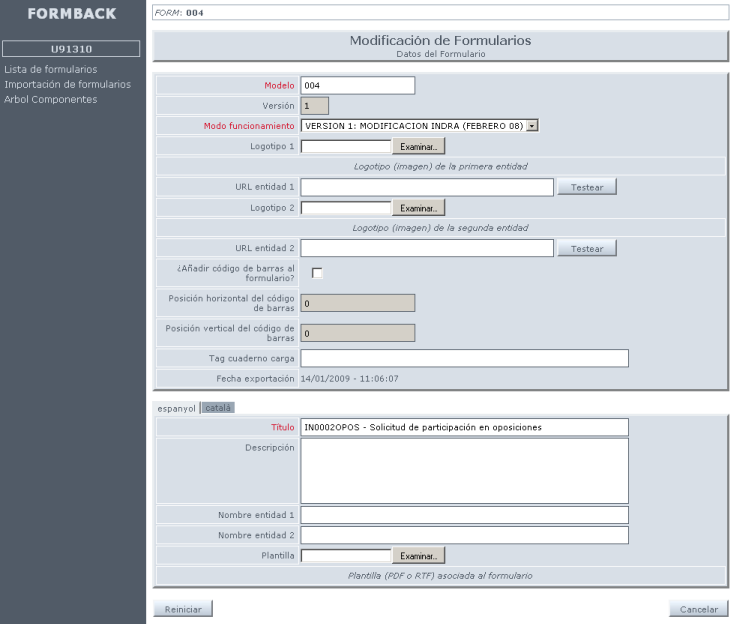This screenshot has height=624, width=734.
Task: Go to Importación de formularios
Action: tap(67, 84)
